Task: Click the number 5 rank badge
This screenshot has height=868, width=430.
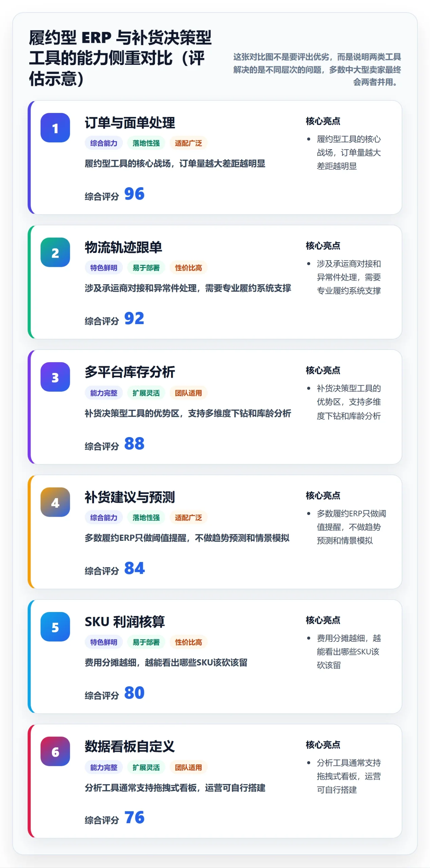Action: tap(55, 627)
